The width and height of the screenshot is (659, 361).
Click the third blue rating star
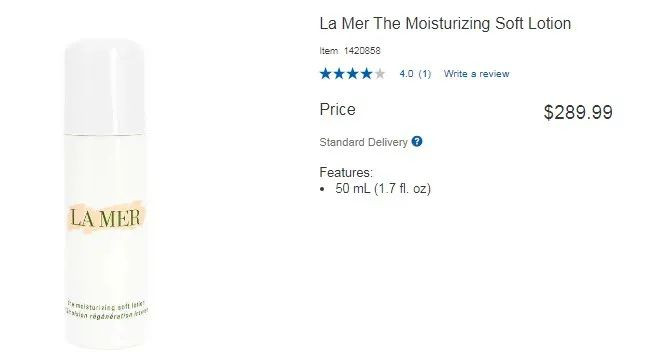pos(353,74)
